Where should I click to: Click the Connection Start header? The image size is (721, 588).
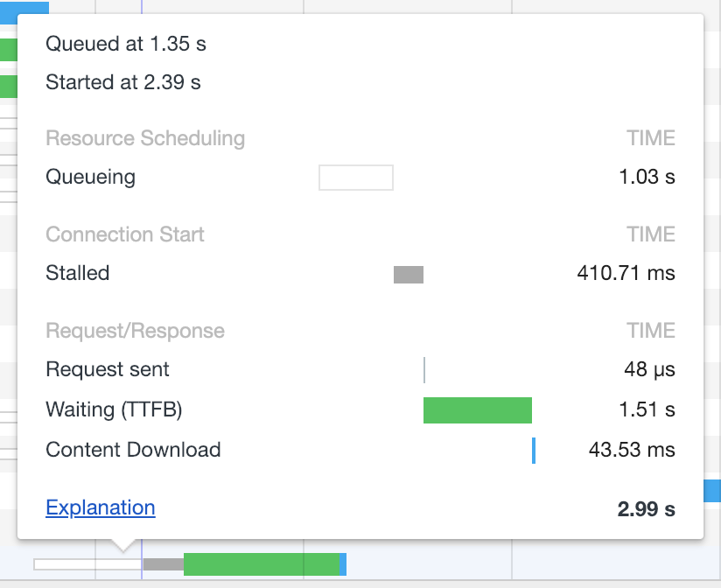(x=125, y=234)
